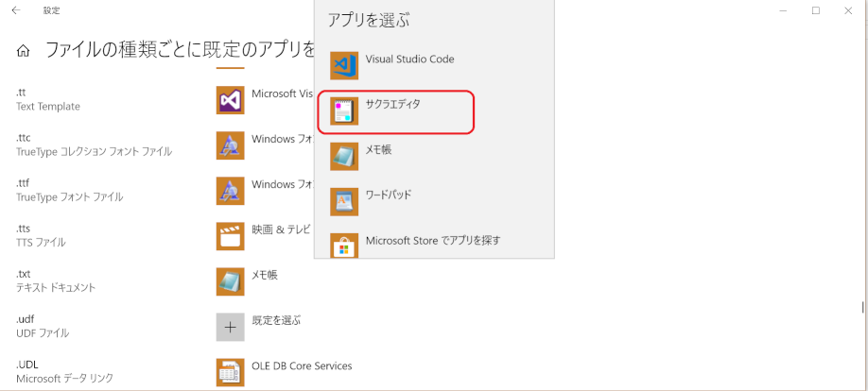Open Settings home via the house icon
This screenshot has height=391, width=868.
24,51
